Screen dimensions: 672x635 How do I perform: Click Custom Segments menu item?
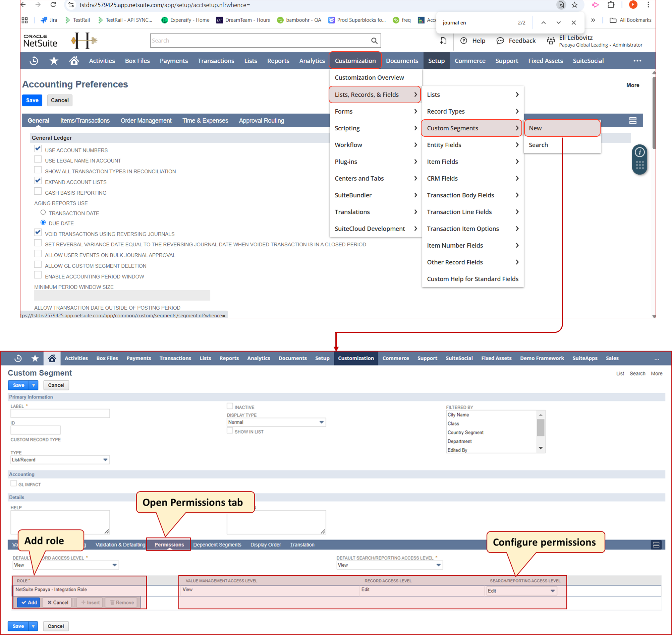click(x=471, y=128)
